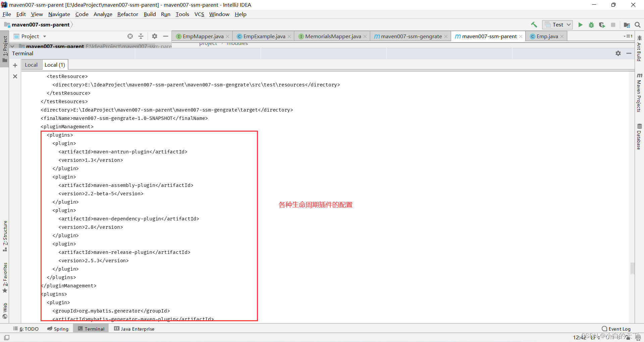Image resolution: width=644 pixels, height=342 pixels.
Task: Close the Emp.java tab
Action: (x=562, y=37)
